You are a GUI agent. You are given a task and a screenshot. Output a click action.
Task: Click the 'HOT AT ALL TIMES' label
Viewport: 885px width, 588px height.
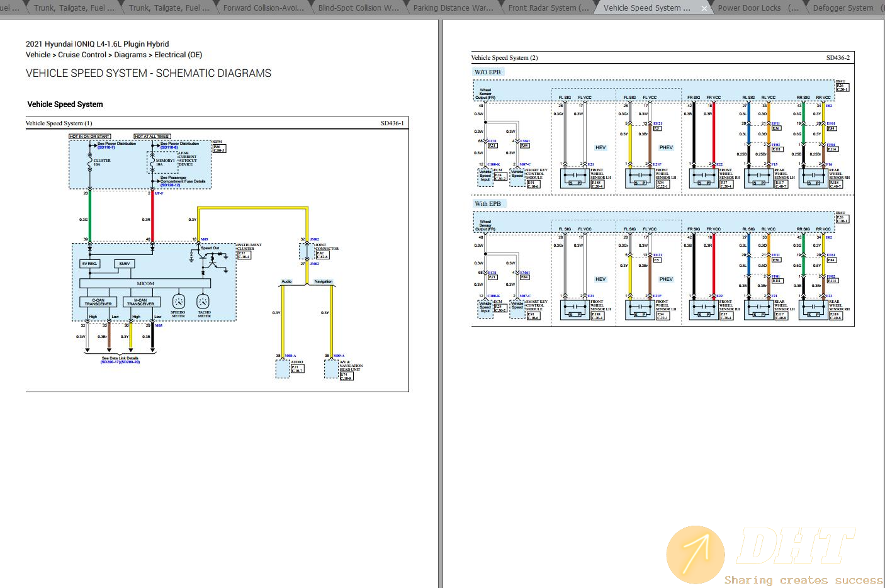click(x=152, y=136)
